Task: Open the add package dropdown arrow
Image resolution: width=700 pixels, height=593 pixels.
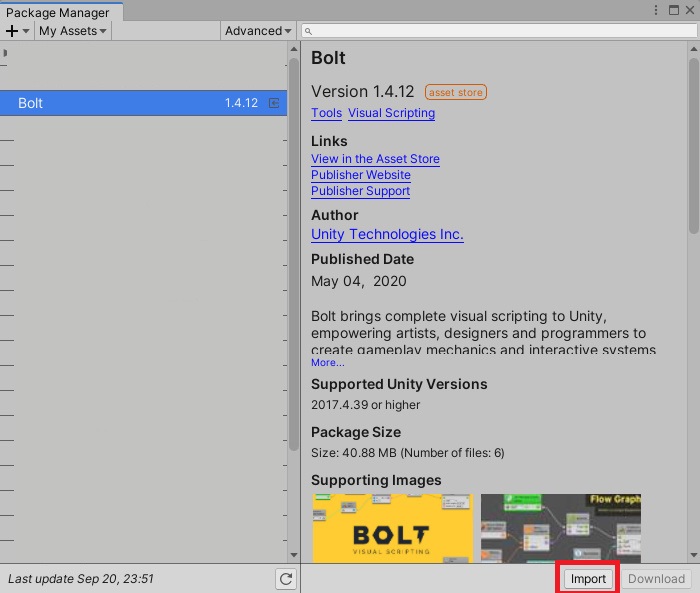Action: 26,31
